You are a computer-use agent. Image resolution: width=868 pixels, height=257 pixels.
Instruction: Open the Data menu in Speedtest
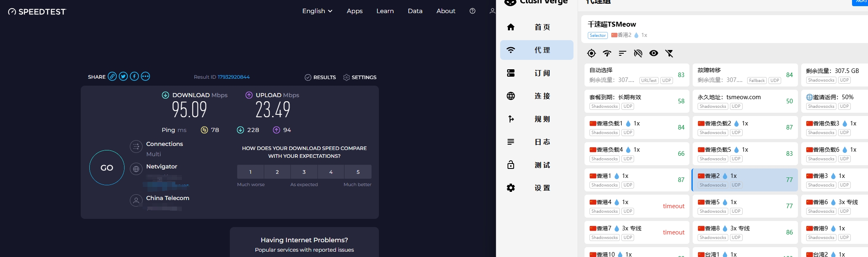[415, 11]
